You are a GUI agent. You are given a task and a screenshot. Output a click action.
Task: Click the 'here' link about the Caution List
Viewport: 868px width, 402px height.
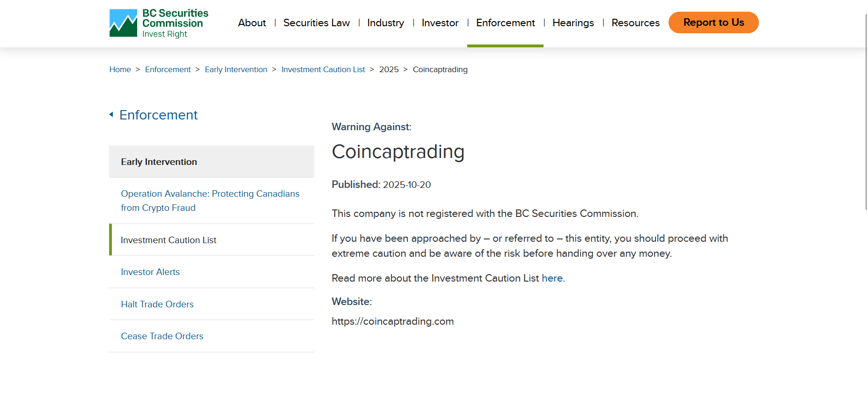[552, 278]
